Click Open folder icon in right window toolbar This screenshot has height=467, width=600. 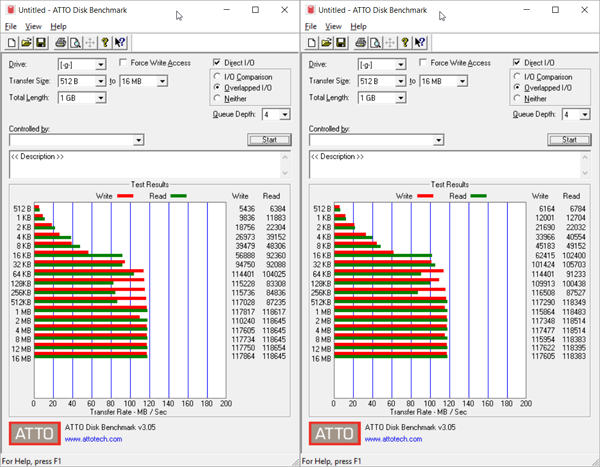point(326,42)
